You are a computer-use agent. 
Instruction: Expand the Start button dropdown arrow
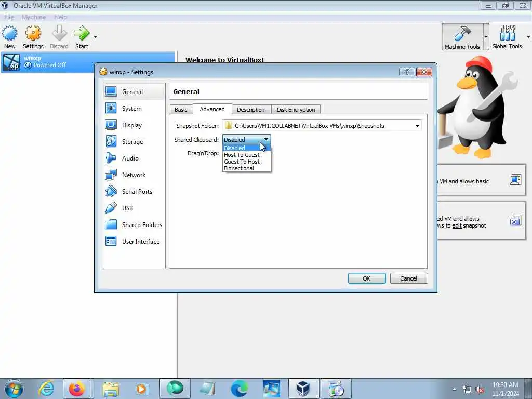pyautogui.click(x=96, y=37)
